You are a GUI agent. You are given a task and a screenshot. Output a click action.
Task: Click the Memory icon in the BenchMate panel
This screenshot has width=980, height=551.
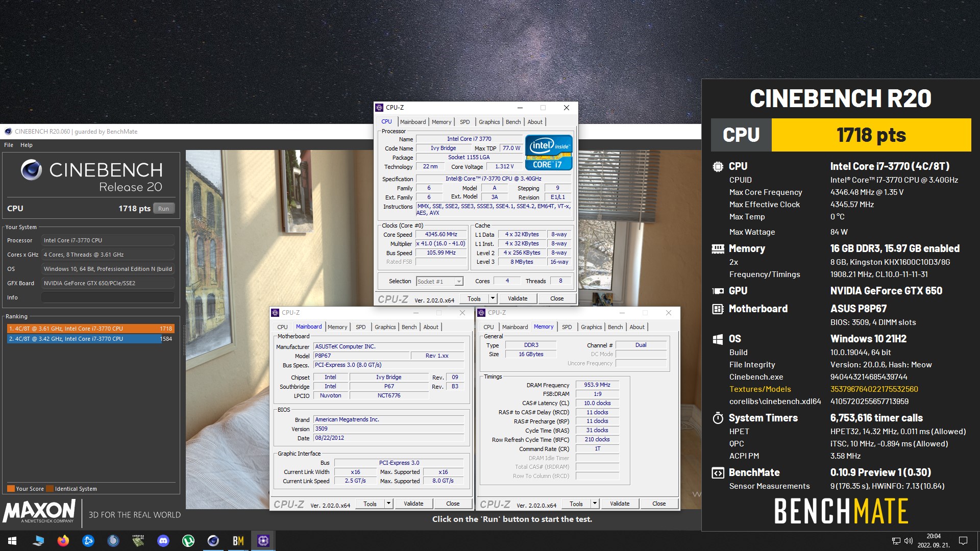[718, 249]
